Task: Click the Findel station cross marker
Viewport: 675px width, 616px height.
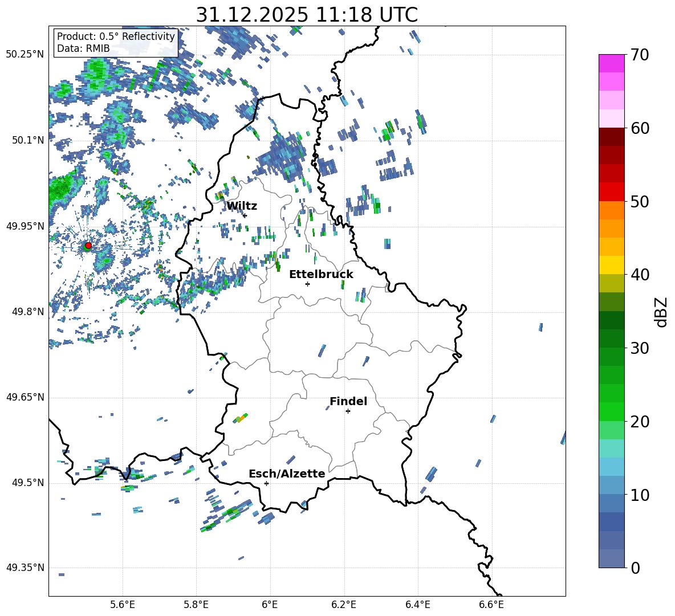Action: pyautogui.click(x=348, y=411)
